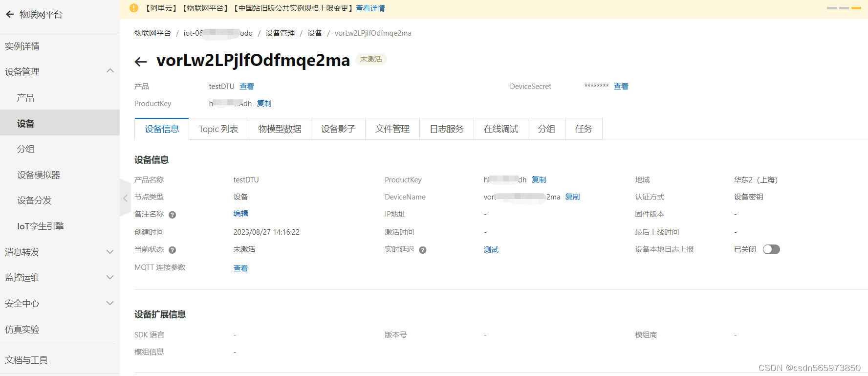Switch to the 设备影子 tab
This screenshot has height=376, width=868.
coord(338,129)
